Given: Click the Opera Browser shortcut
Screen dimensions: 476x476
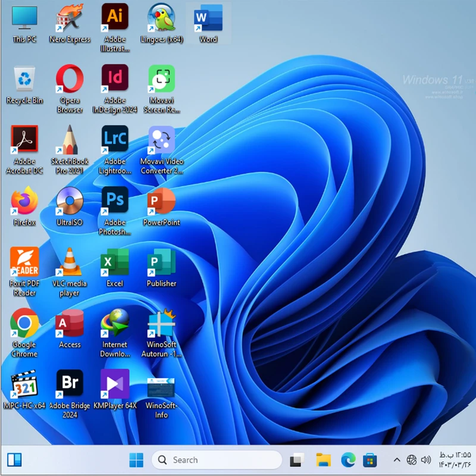Looking at the screenshot, I should 70,79.
